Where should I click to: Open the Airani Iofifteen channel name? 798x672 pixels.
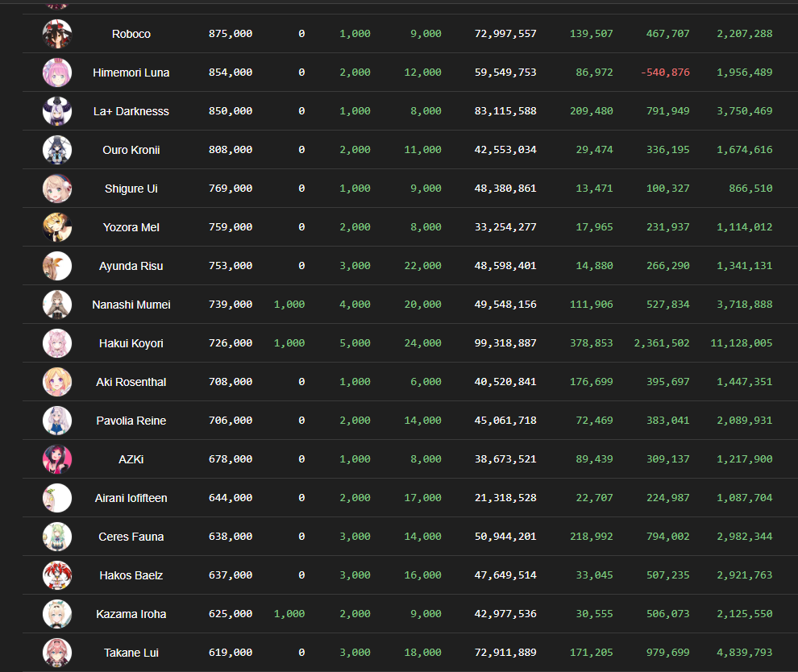pos(131,498)
